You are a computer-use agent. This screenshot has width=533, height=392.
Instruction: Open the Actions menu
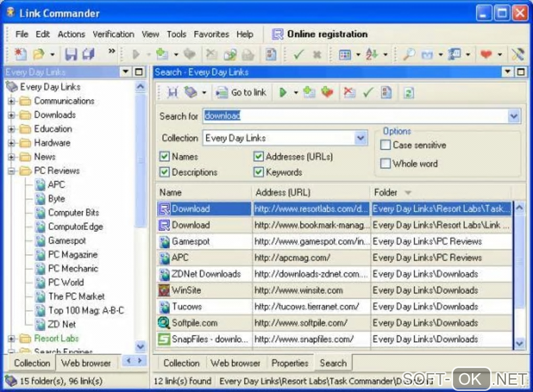pos(71,34)
